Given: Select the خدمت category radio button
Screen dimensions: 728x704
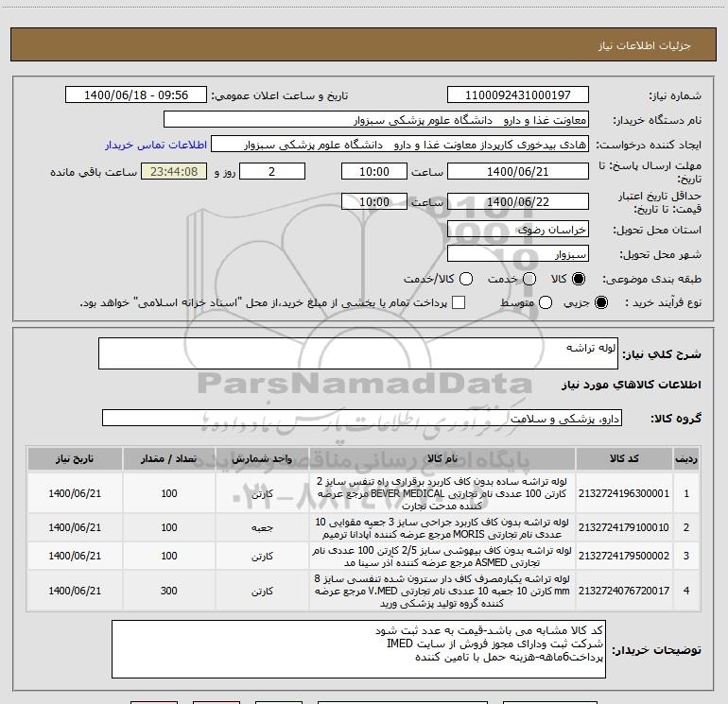Looking at the screenshot, I should [529, 279].
